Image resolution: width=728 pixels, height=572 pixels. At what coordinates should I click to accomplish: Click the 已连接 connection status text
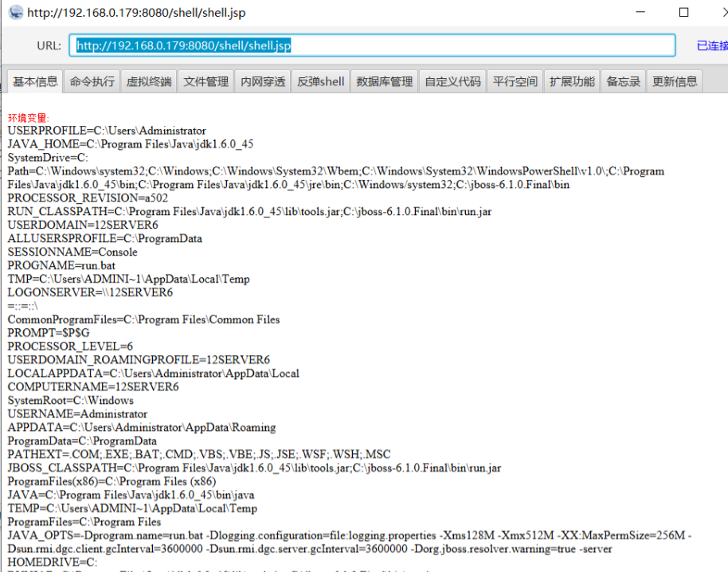[x=712, y=45]
